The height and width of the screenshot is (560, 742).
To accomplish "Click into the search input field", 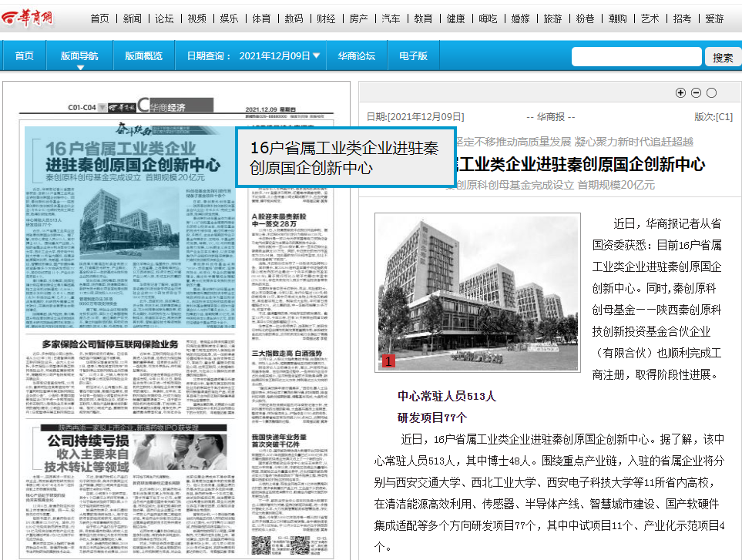I will [636, 57].
